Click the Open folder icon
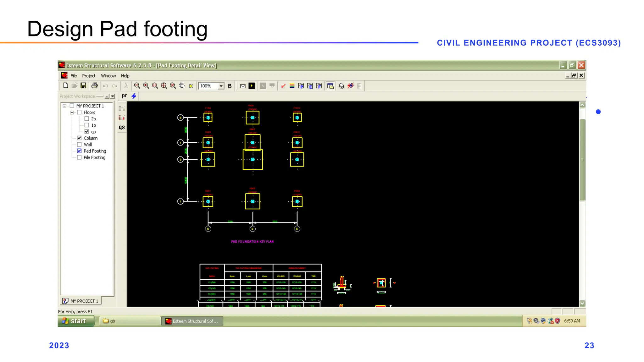 tap(75, 85)
